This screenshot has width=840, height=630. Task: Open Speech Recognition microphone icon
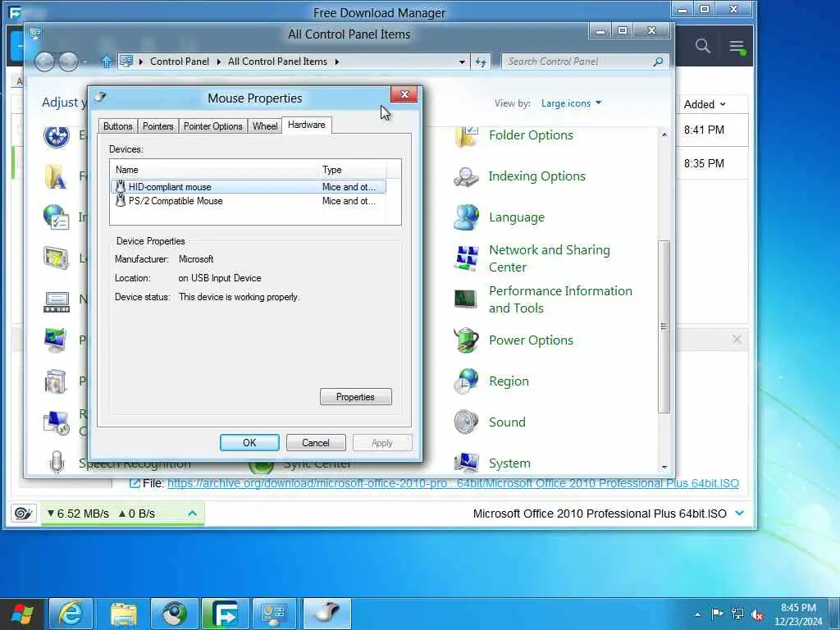coord(57,462)
